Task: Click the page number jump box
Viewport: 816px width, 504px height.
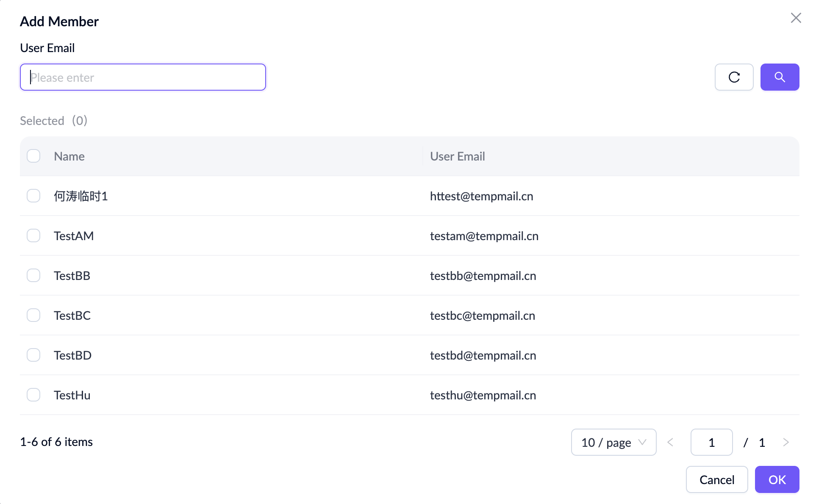Action: (x=711, y=442)
